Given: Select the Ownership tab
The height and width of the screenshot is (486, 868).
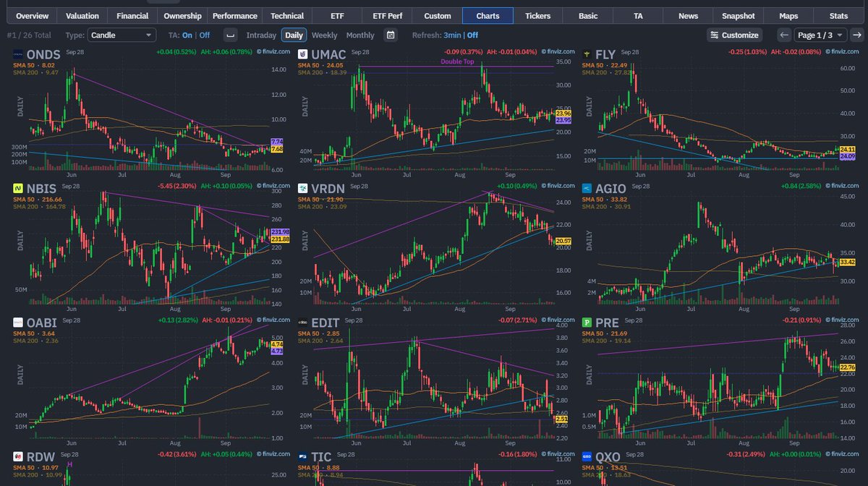Looking at the screenshot, I should 182,16.
